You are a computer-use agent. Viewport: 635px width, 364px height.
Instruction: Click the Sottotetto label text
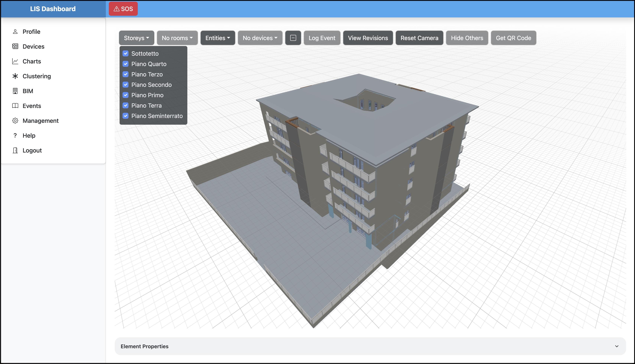point(145,53)
